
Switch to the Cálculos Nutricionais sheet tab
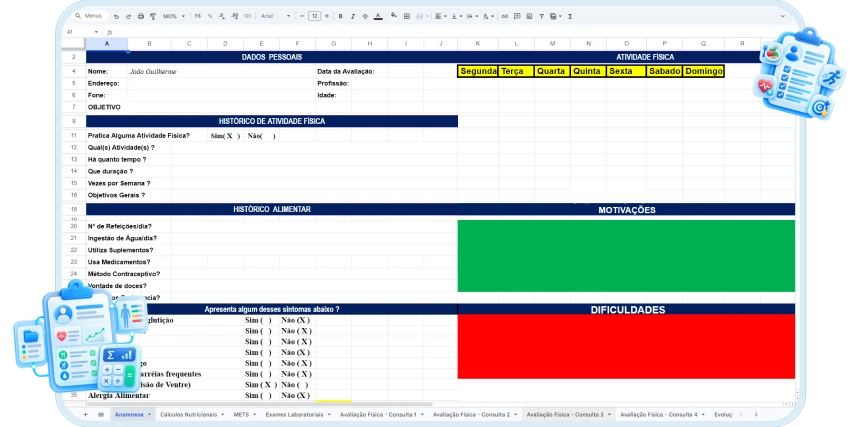coord(188,415)
